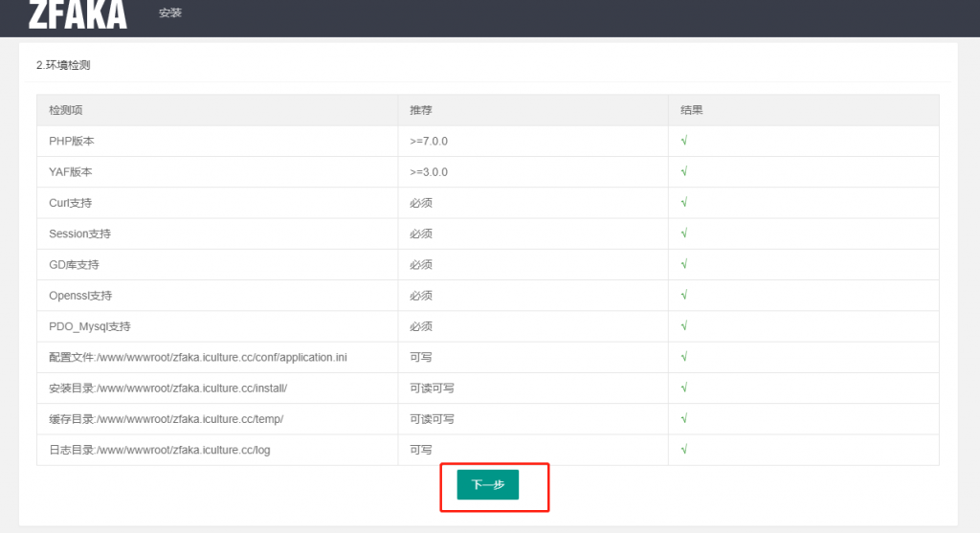Click the application.ini config file checkmark
This screenshot has height=533, width=980.
[x=684, y=357]
